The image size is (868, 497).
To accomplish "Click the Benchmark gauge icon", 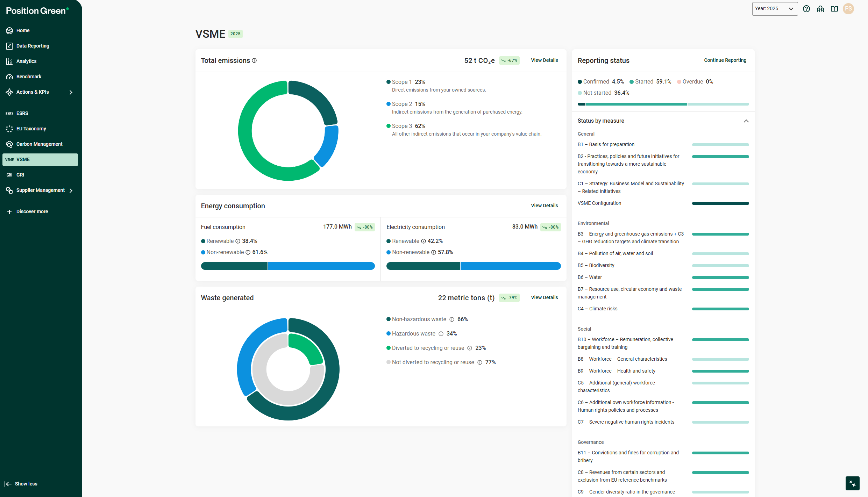I will [9, 77].
